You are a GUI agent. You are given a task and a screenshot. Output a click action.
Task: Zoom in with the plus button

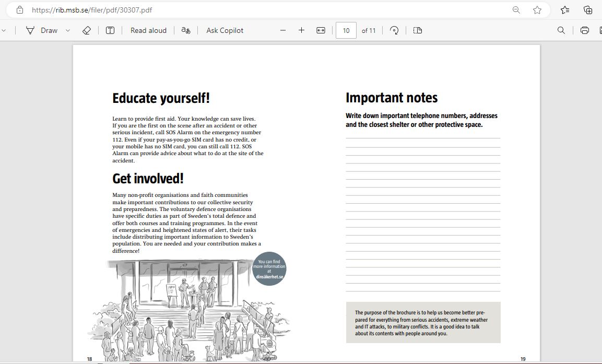point(301,30)
